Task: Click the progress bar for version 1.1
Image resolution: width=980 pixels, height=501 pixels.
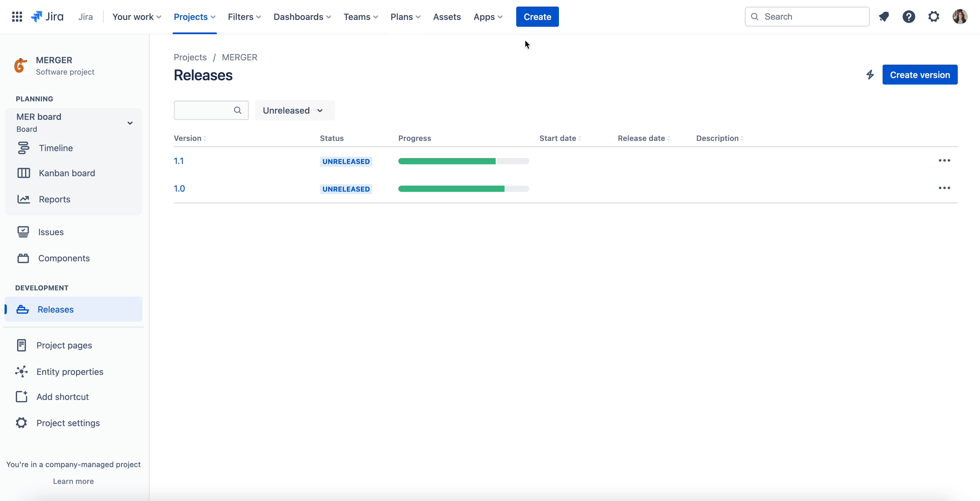Action: [x=463, y=160]
